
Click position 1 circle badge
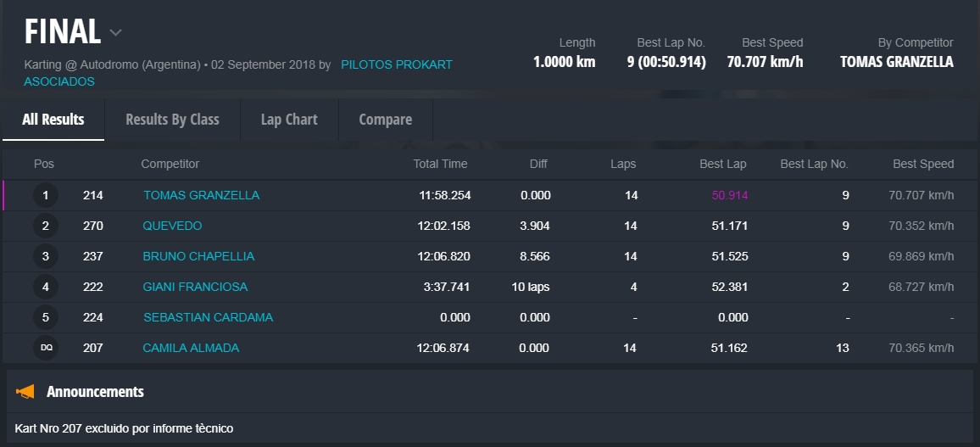(46, 195)
